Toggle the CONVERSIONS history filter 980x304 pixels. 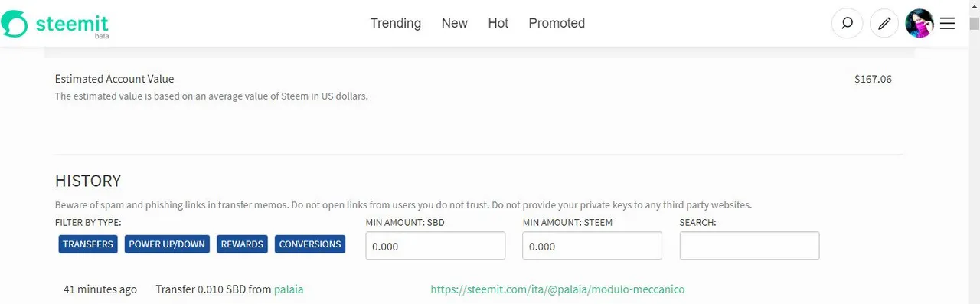(310, 244)
